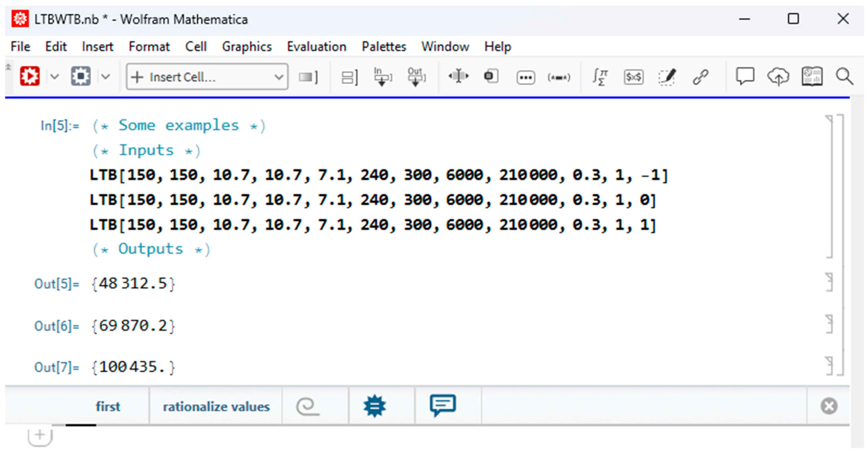Screen dimensions: 868x453
Task: Click the Out[6]= cell label
Action: click(57, 326)
